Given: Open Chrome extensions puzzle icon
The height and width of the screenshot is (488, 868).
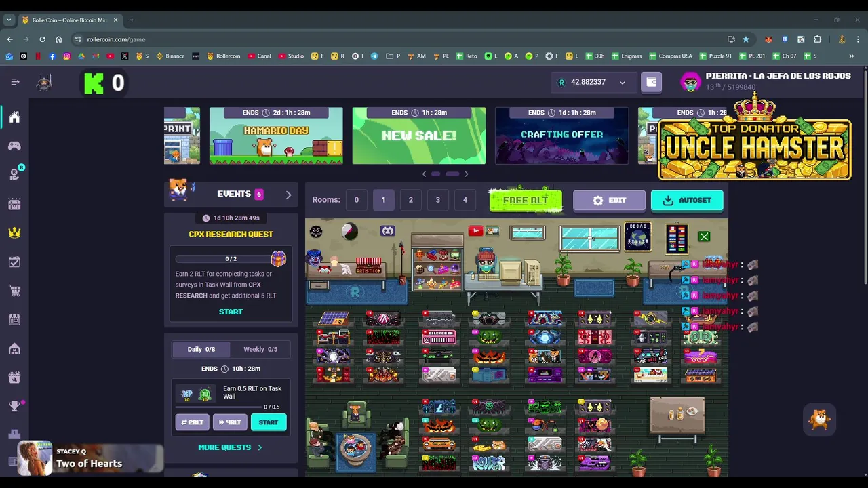Looking at the screenshot, I should [x=818, y=39].
